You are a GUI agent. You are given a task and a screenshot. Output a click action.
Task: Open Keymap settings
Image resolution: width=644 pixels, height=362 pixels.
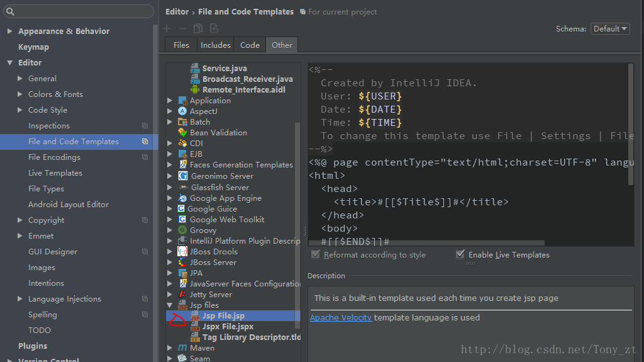(x=34, y=47)
